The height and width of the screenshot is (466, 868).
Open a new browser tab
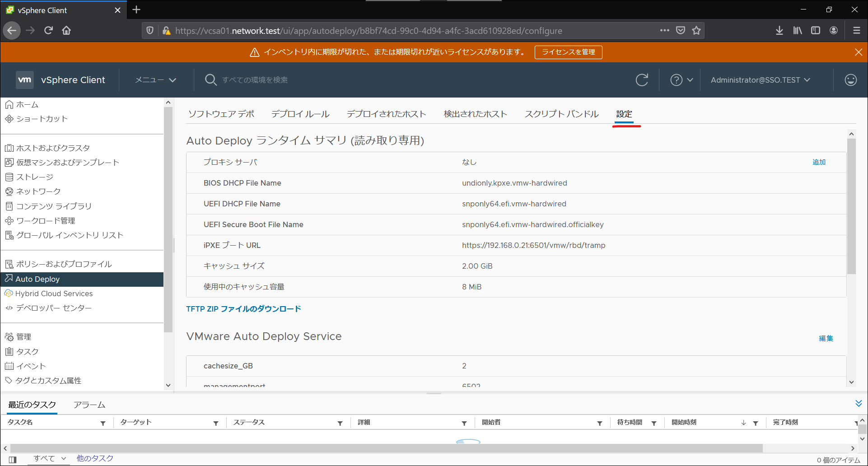(136, 9)
